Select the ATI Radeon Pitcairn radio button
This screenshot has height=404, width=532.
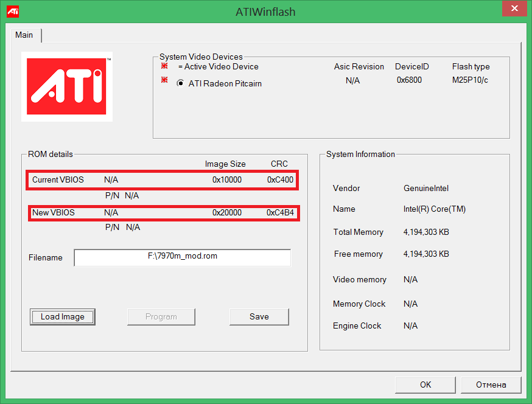(x=181, y=83)
